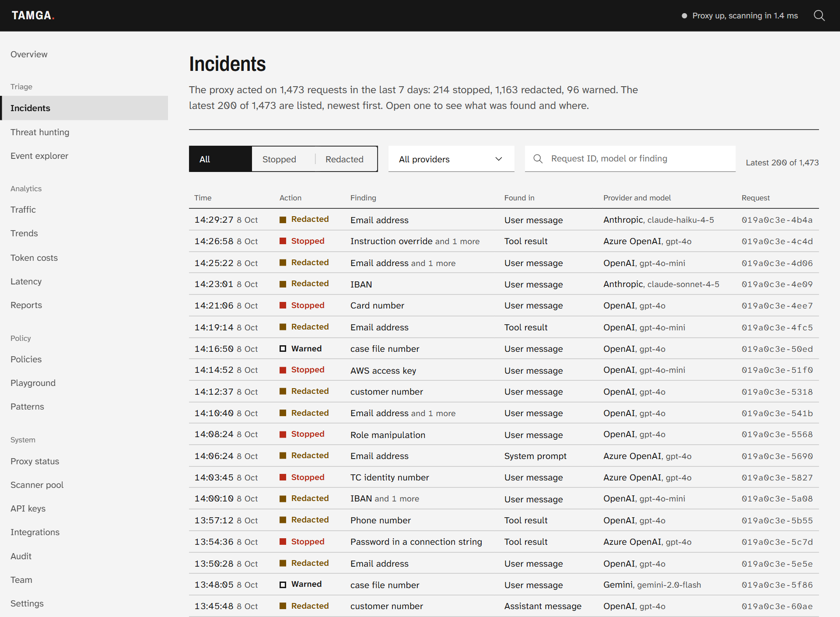Open the AWS access key incident

click(x=504, y=370)
